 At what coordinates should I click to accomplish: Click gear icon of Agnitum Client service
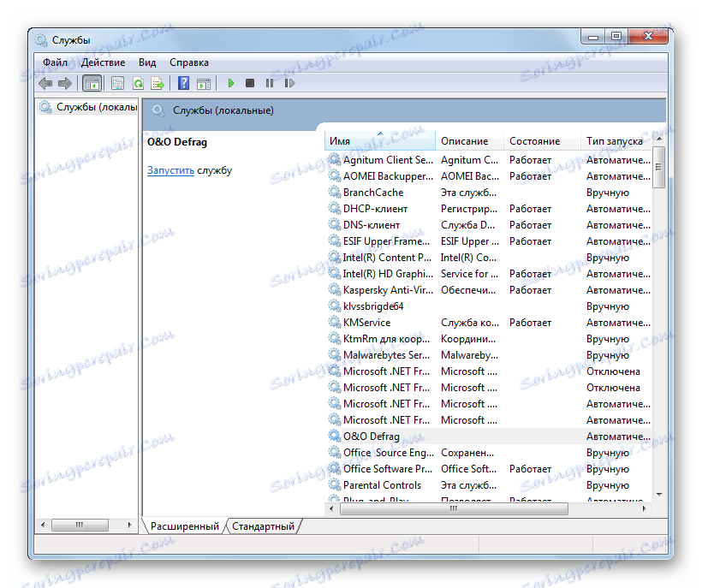coord(335,159)
